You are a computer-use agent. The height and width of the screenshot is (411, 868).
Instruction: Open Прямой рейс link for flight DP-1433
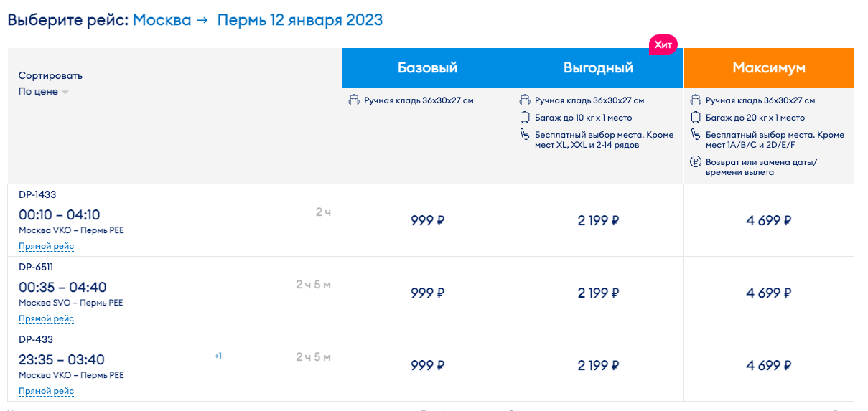46,246
